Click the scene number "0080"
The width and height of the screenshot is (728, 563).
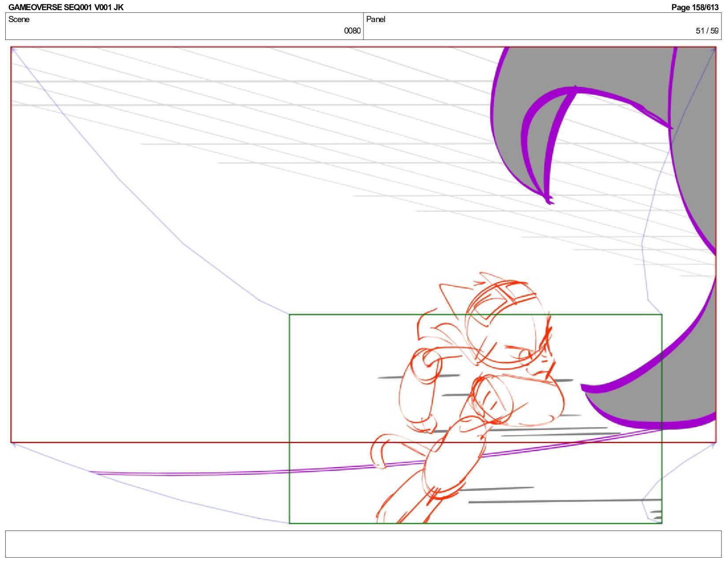352,30
